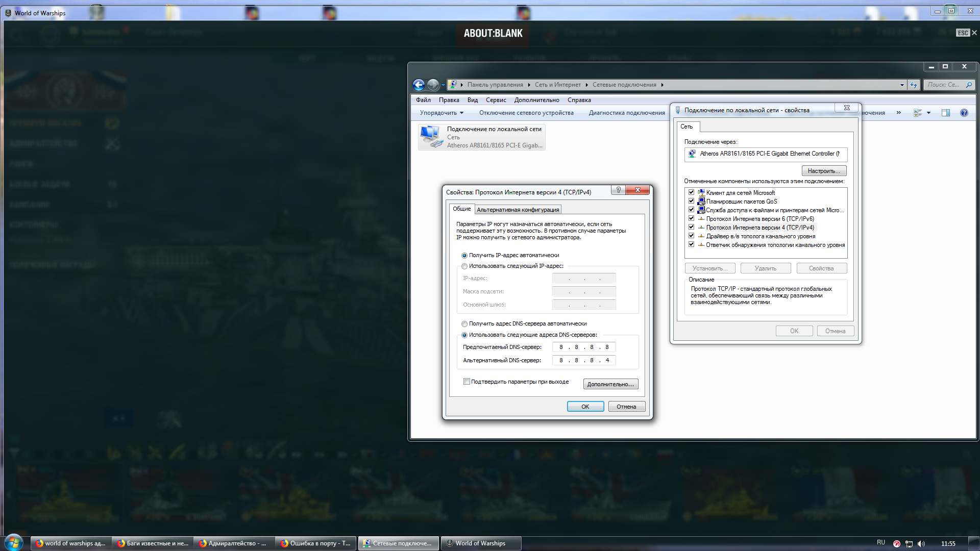Expand the arrow after 'Панель управления' breadcrumb

tap(529, 85)
